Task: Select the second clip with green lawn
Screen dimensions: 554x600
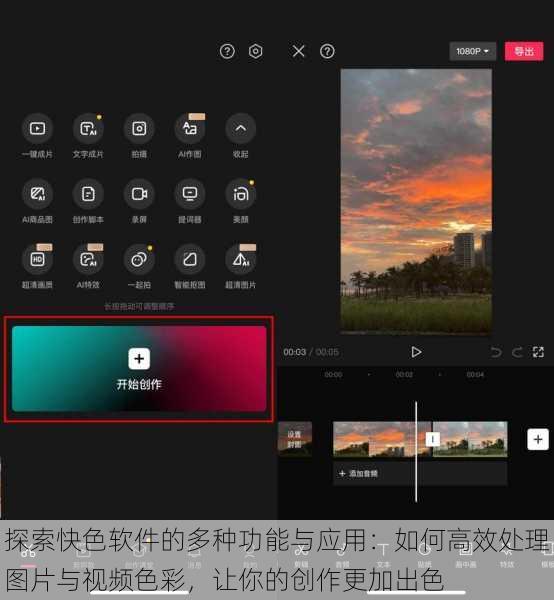Action: [x=470, y=439]
